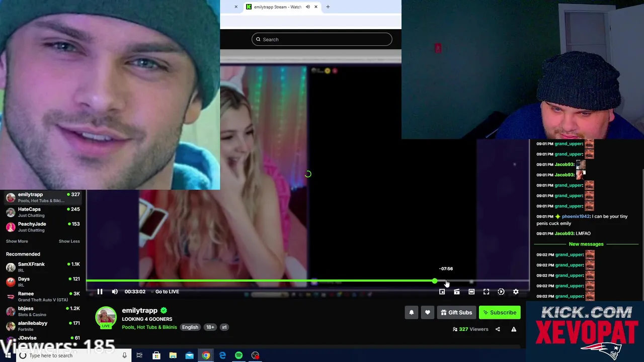The image size is (644, 362).
Task: Open Windows Start menu
Action: coord(7,355)
